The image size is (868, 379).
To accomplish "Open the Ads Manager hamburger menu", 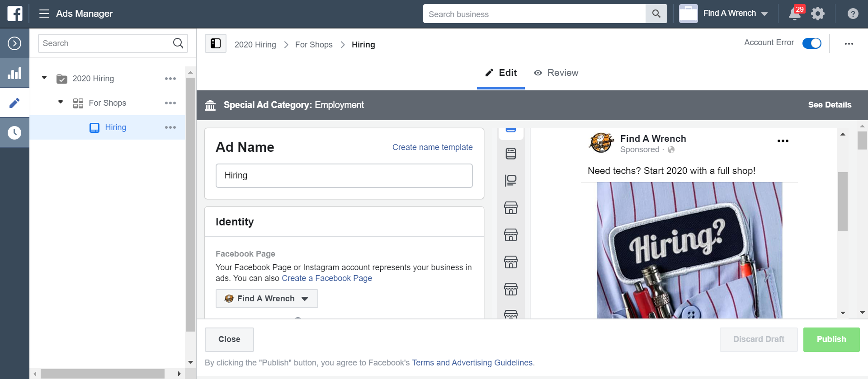I will pyautogui.click(x=44, y=14).
